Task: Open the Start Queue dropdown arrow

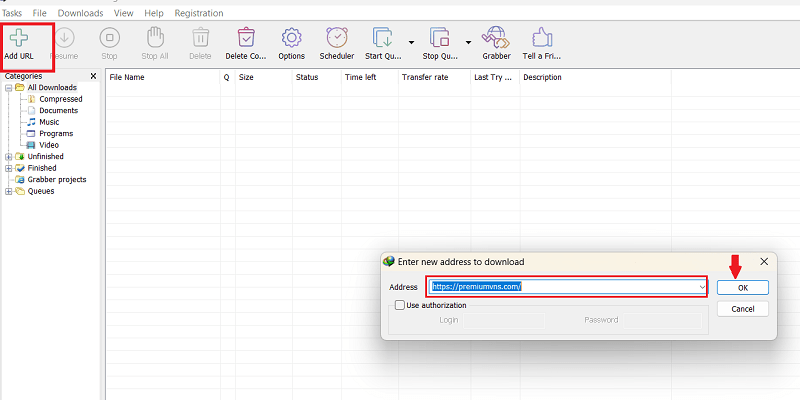Action: 411,42
